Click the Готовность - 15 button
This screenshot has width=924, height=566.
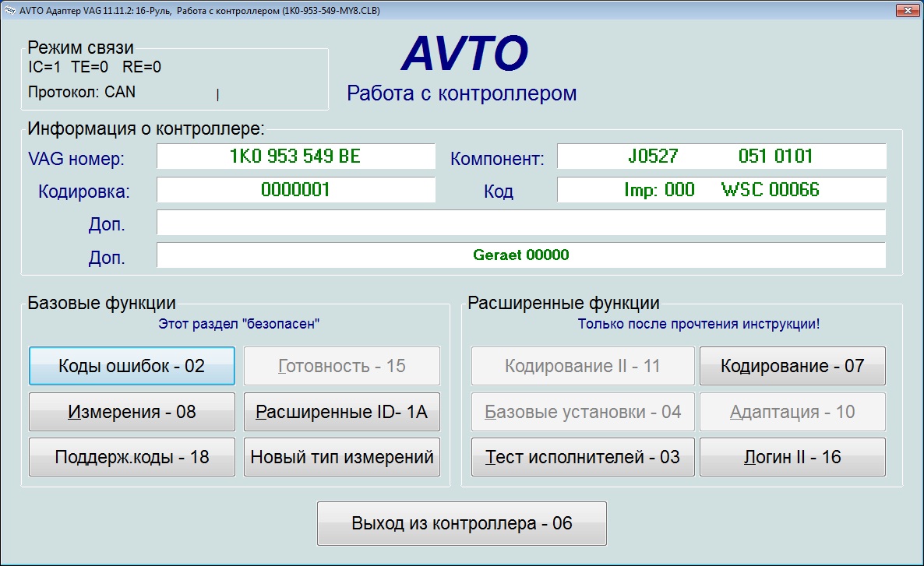click(x=342, y=366)
